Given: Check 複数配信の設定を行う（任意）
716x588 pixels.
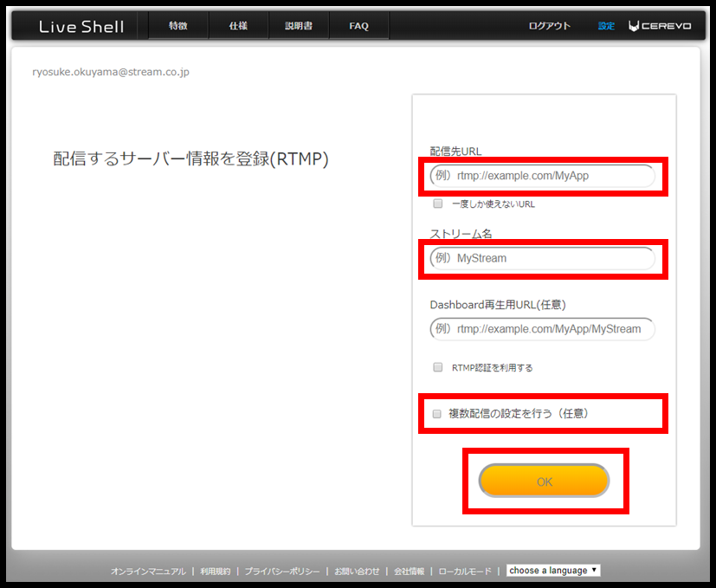Looking at the screenshot, I should 436,413.
